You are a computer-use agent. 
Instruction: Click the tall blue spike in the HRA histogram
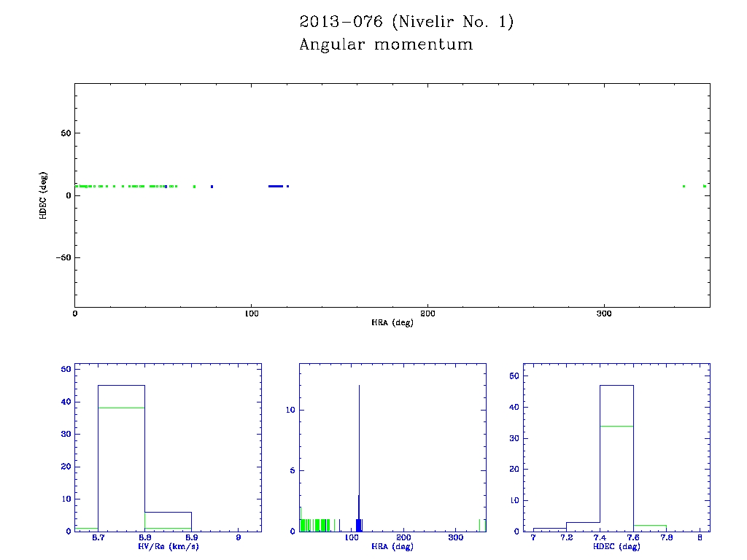[x=359, y=457]
